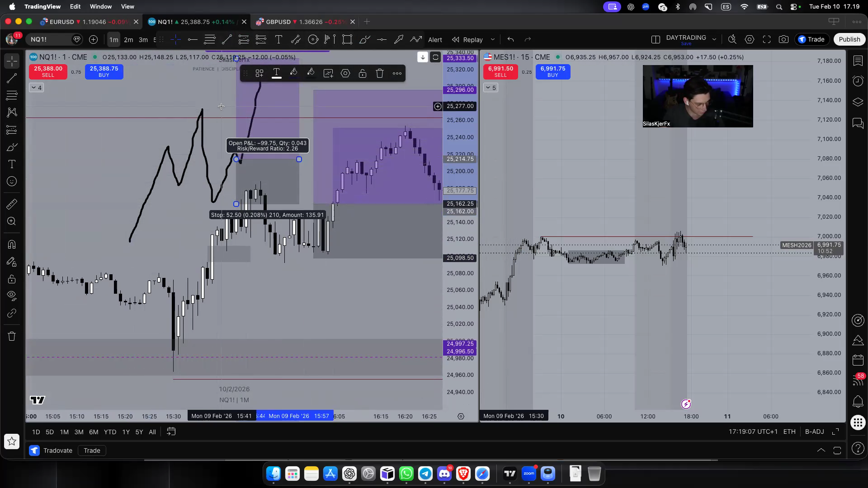Open the View menu in menu bar
This screenshot has height=488, width=868.
point(127,6)
